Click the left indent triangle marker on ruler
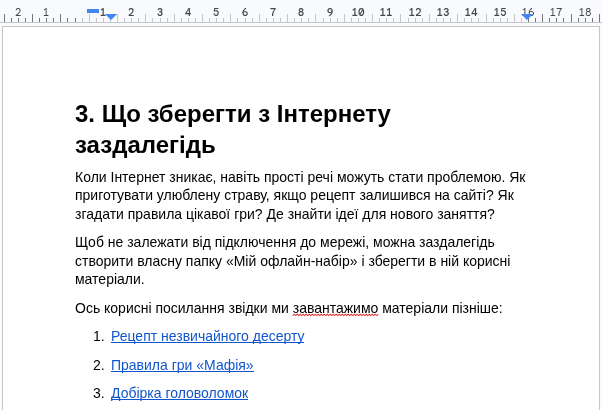Screen dimensions: 602x410 (111, 17)
